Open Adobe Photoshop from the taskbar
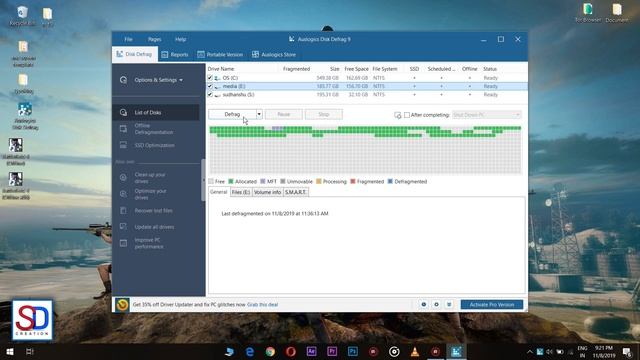 [x=353, y=351]
